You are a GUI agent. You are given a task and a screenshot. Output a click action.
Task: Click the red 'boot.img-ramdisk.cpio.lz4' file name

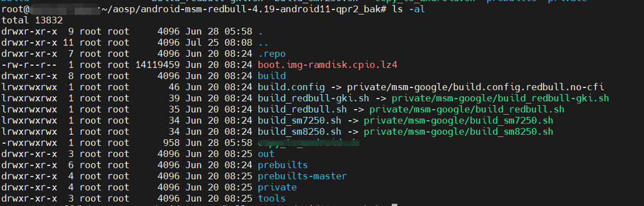tap(328, 65)
